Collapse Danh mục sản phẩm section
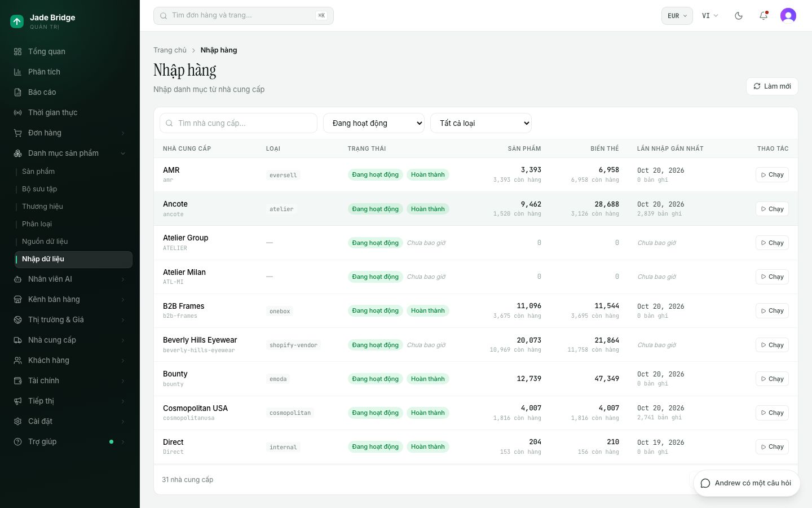812x508 pixels. tap(70, 153)
